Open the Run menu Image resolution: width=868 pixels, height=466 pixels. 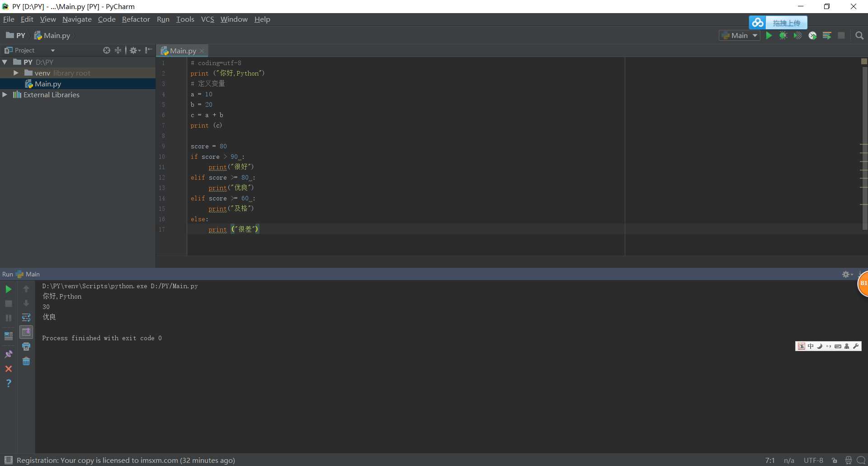[x=163, y=19]
